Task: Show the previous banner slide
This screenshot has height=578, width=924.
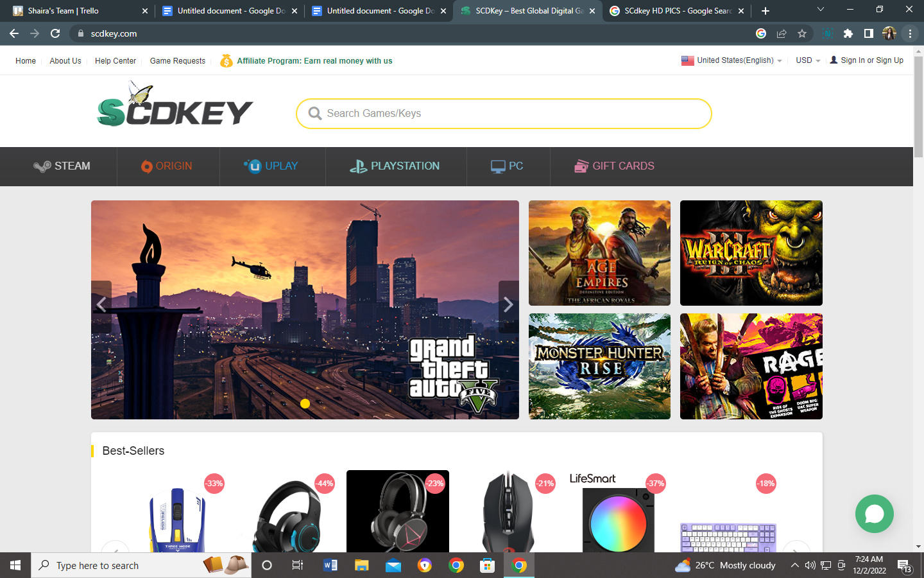Action: point(101,306)
